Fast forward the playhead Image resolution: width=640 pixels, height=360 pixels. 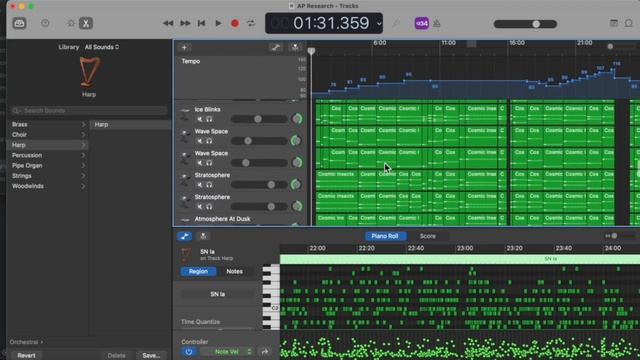tap(185, 23)
